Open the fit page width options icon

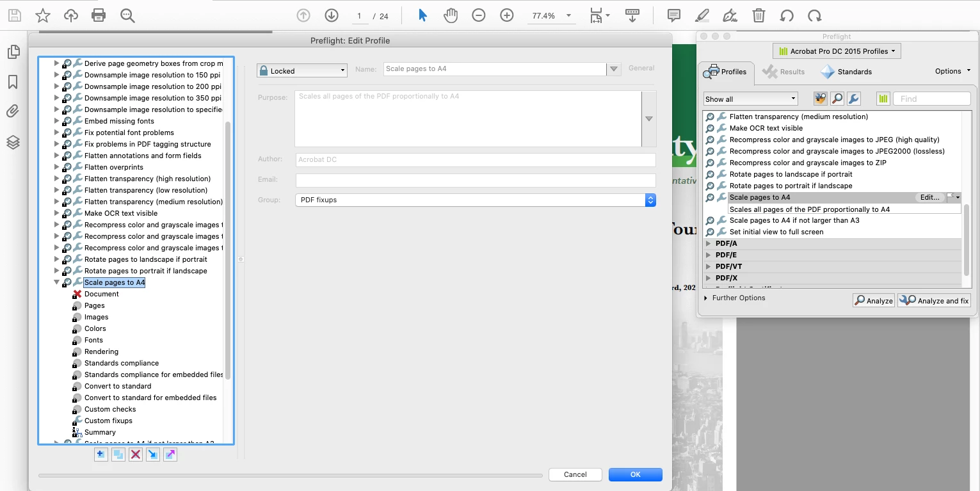[599, 15]
